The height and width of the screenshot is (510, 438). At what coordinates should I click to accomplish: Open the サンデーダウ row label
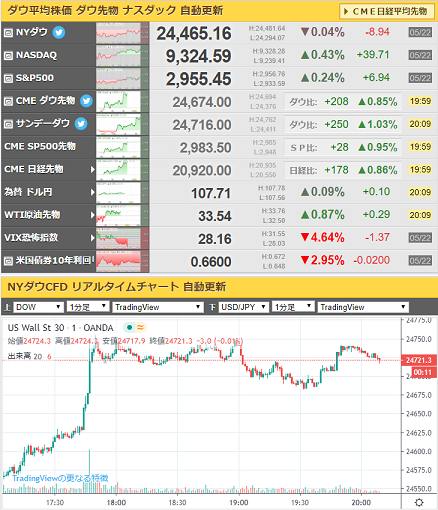[x=43, y=124]
